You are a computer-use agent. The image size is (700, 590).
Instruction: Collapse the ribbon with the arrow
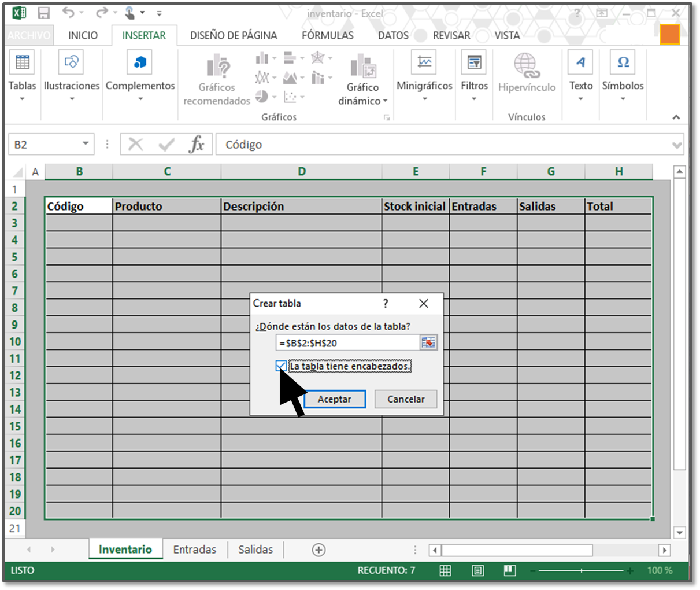click(676, 117)
